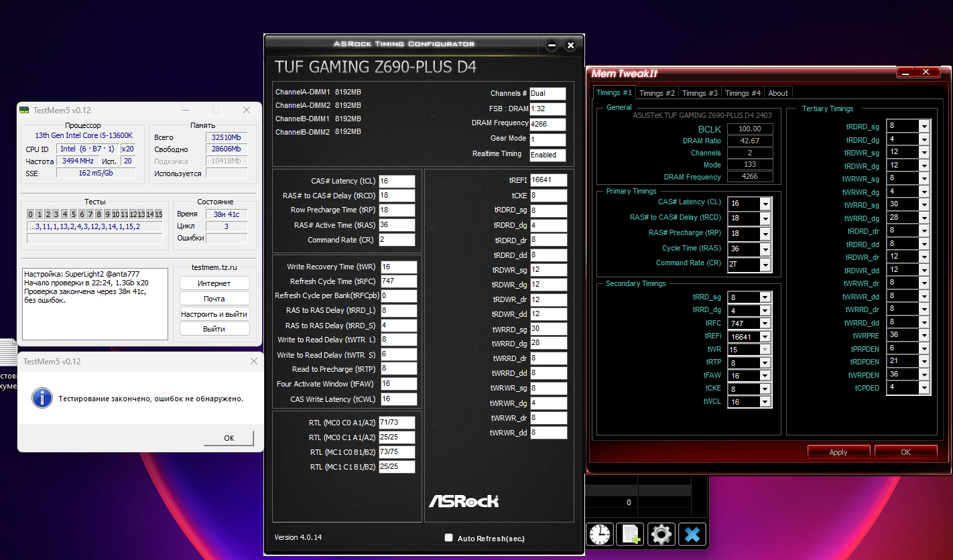Image resolution: width=953 pixels, height=560 pixels.
Task: Click the blue X icon button
Action: [692, 534]
